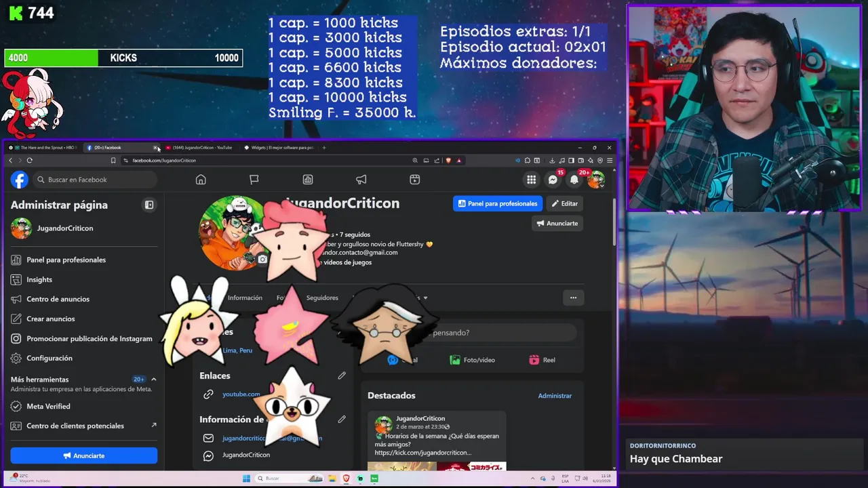This screenshot has width=868, height=488.
Task: Click the Buscar en Facebook search field
Action: point(95,180)
